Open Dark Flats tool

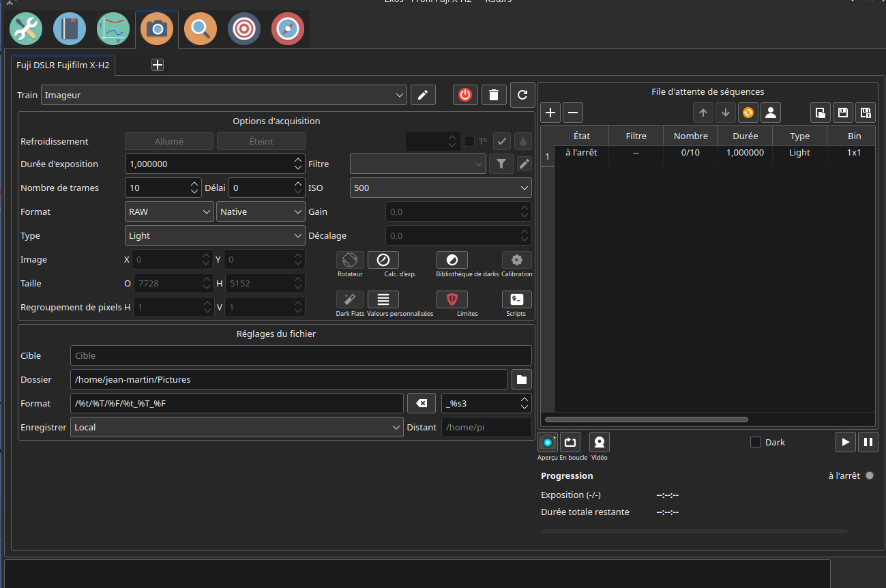click(350, 299)
